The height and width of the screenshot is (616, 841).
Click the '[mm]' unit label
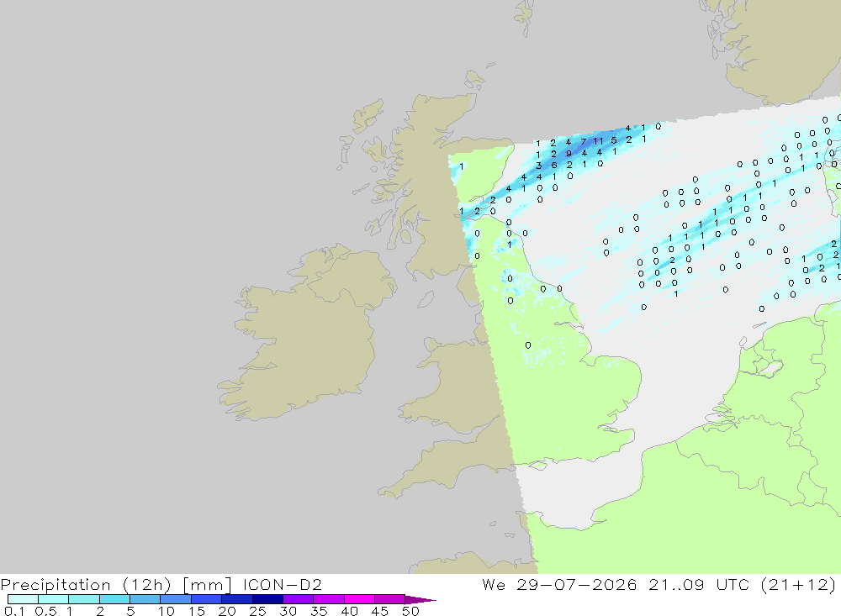click(x=207, y=585)
